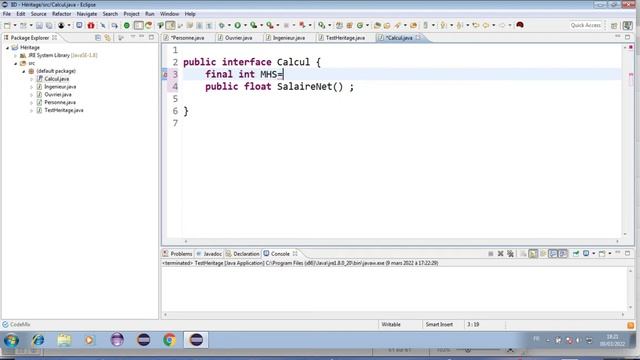Toggle Mark Occurrences in toolbar

tap(170, 25)
